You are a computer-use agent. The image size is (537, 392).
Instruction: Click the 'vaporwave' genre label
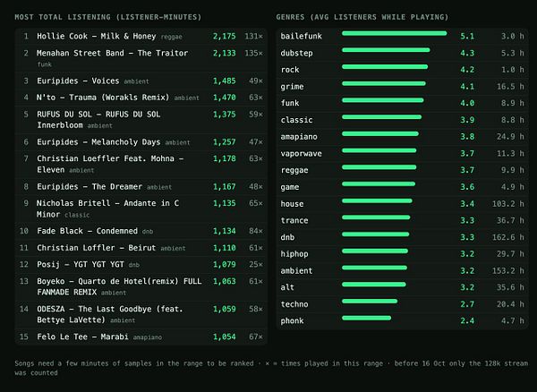pos(301,153)
